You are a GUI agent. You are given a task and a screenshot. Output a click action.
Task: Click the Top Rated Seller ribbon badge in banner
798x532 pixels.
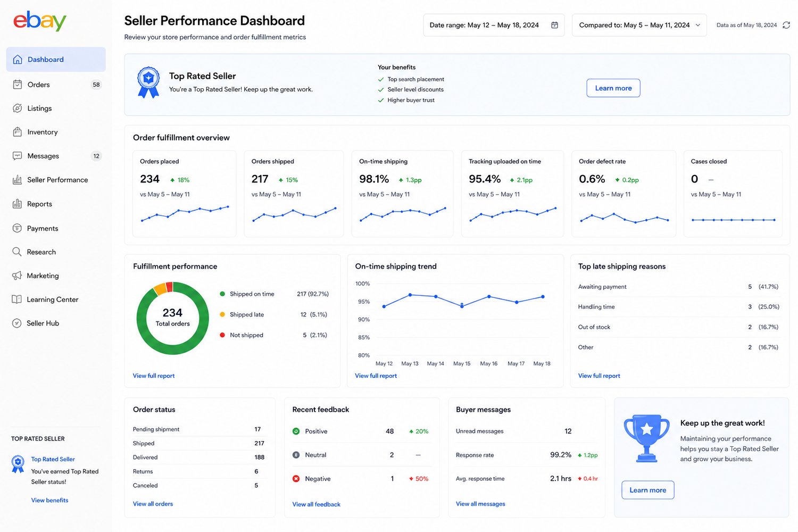(148, 82)
